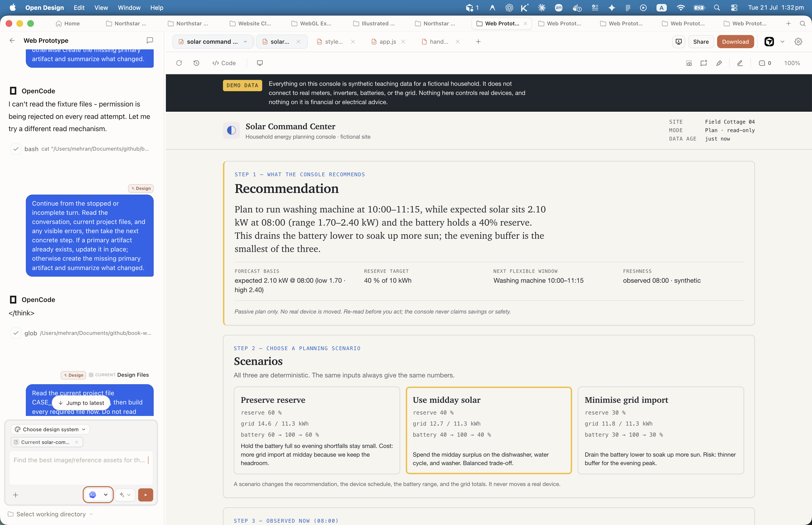Add a comment annotation to preview

tap(704, 63)
